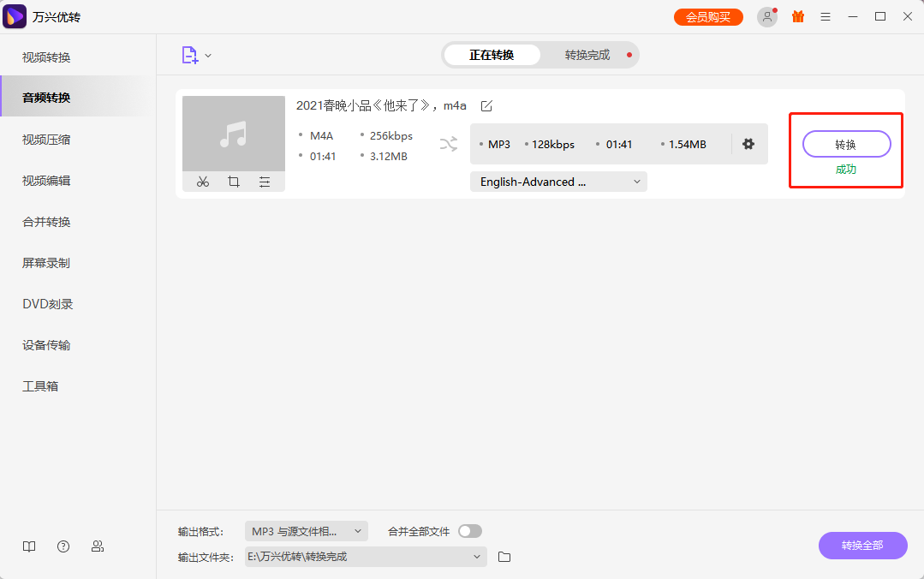
Task: Expand English-Advanced audio track dropdown
Action: [558, 182]
